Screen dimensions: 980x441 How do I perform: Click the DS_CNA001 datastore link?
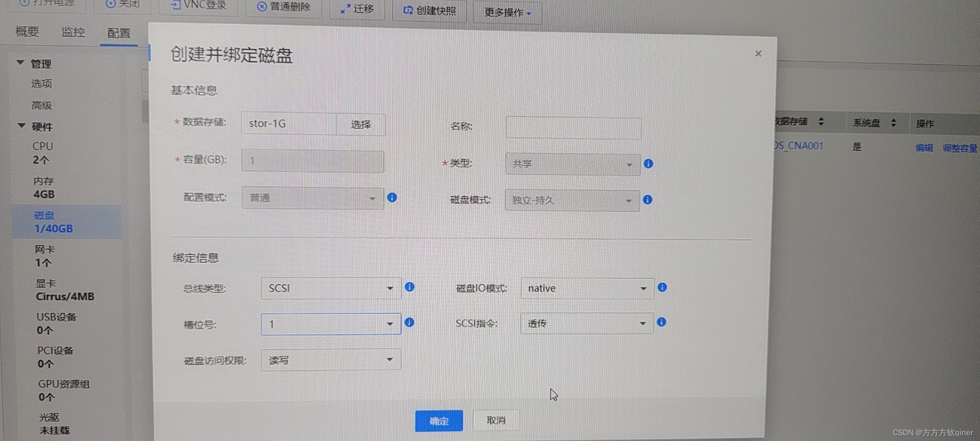click(798, 146)
